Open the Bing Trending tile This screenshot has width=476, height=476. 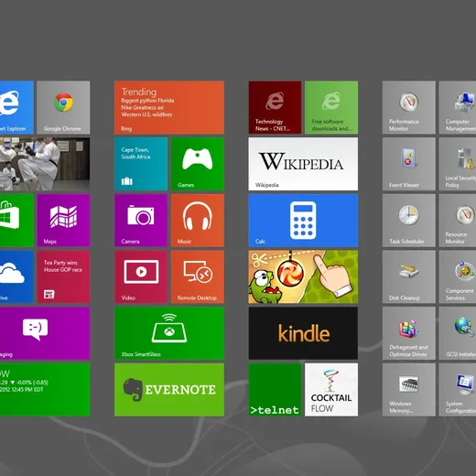169,107
